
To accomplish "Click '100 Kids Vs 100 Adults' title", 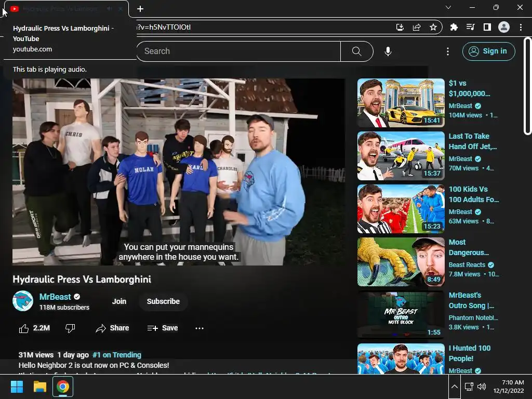I will 474,194.
